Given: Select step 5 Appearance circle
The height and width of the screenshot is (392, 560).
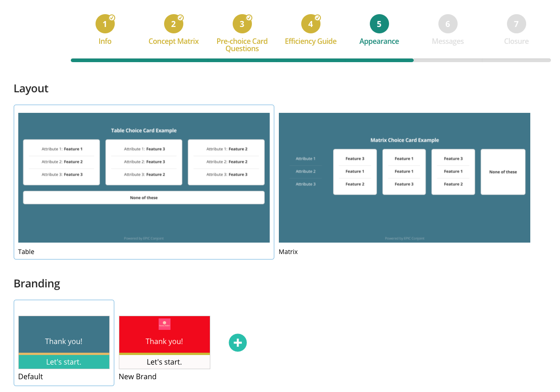Looking at the screenshot, I should point(379,24).
